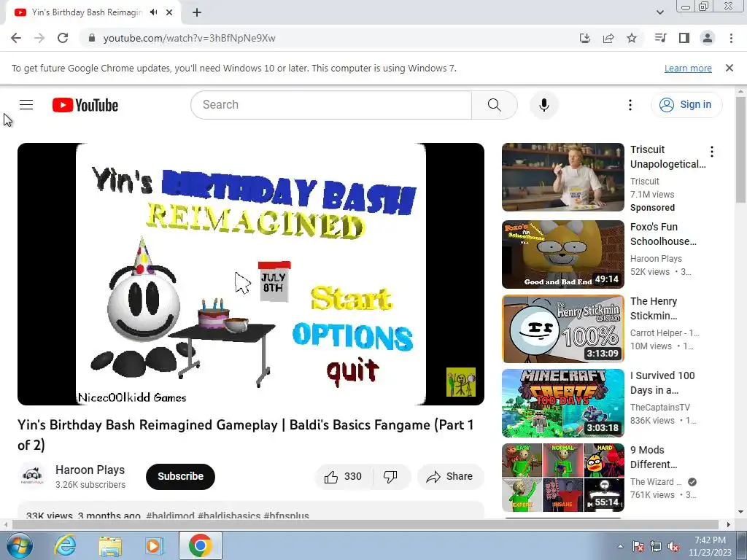
Task: Share the video
Action: point(450,477)
